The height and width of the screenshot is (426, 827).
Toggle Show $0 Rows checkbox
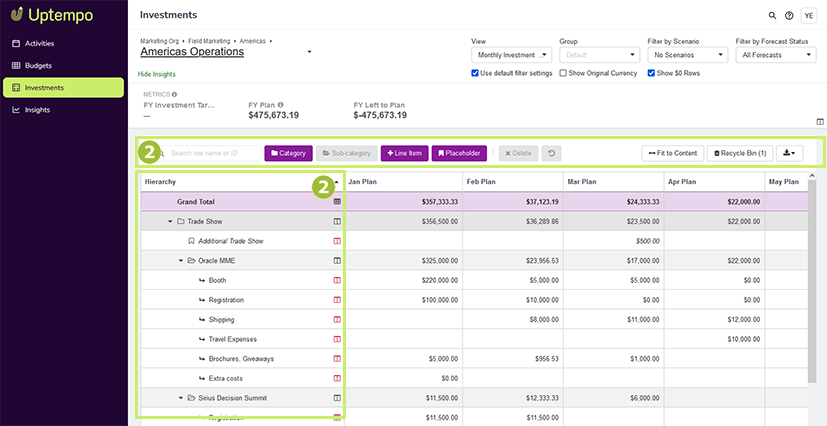click(x=651, y=73)
